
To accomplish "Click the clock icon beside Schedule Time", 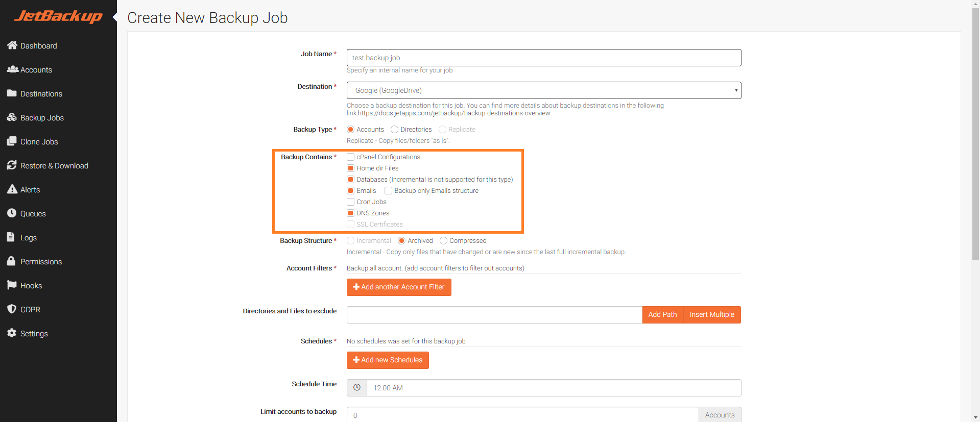I will (357, 388).
